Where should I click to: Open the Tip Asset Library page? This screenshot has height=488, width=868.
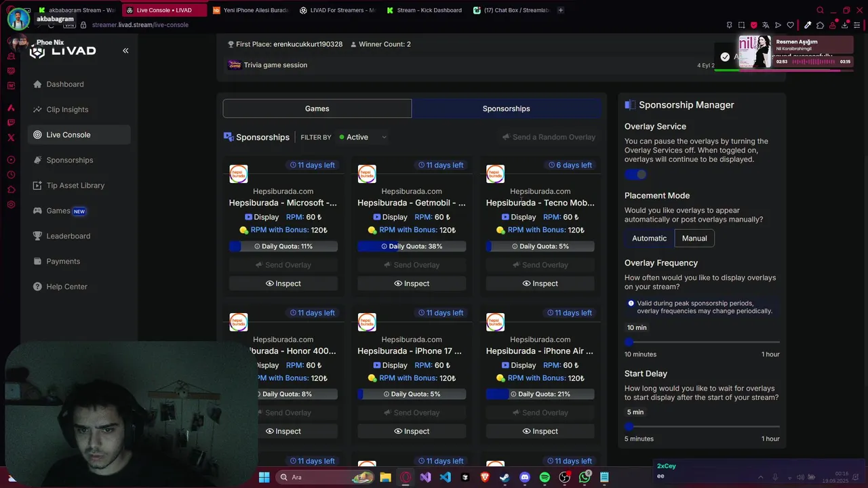pos(79,185)
